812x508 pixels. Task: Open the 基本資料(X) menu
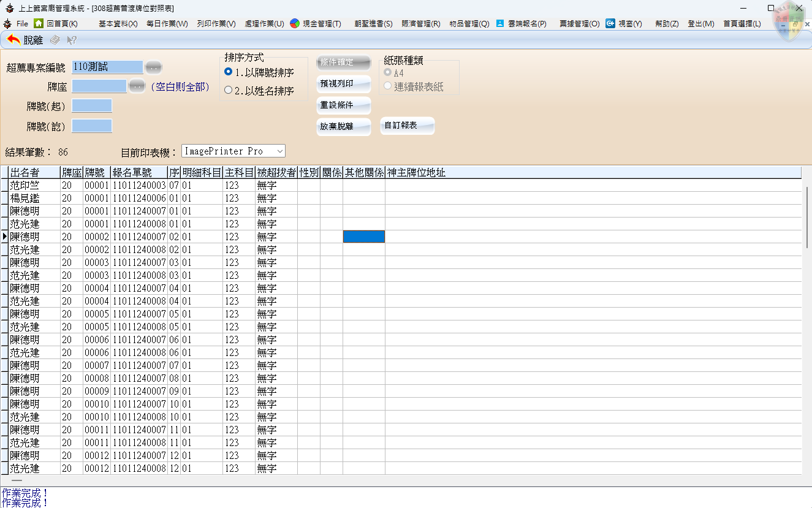(118, 24)
